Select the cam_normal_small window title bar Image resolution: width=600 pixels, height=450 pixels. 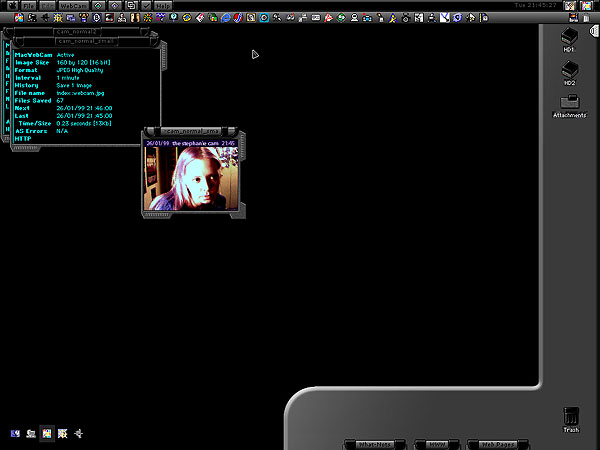(83, 41)
